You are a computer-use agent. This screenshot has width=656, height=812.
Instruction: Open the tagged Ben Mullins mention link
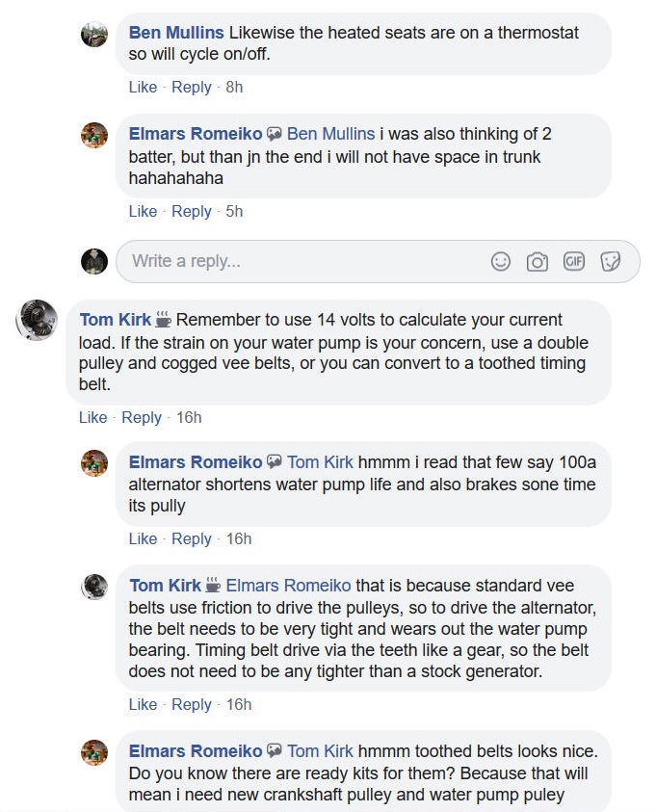tap(330, 134)
